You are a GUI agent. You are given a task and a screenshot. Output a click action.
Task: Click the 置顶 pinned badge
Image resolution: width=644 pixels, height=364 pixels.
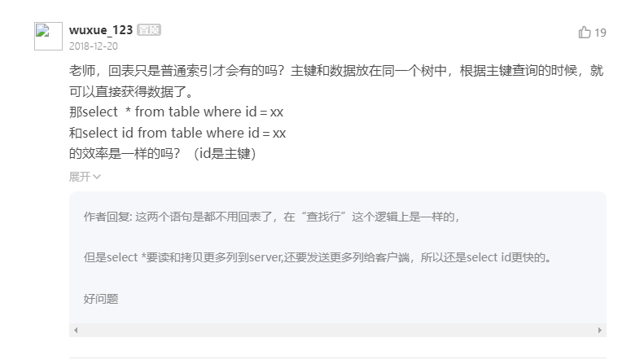point(149,30)
